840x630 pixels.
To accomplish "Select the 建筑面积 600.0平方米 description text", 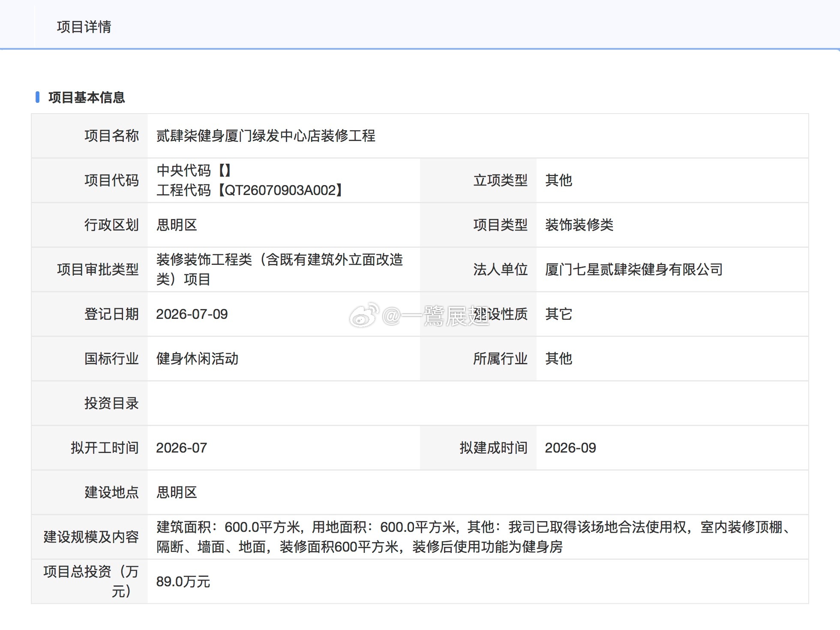I will pos(474,537).
